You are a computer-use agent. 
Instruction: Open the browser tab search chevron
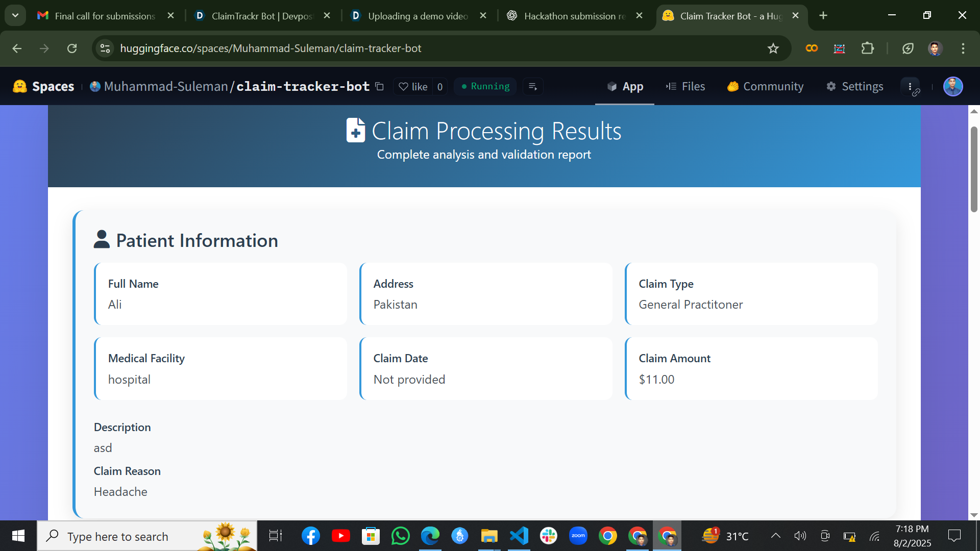[15, 15]
